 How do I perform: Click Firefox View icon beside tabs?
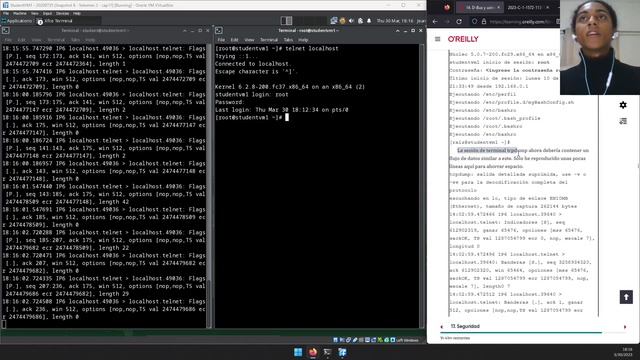[447, 8]
